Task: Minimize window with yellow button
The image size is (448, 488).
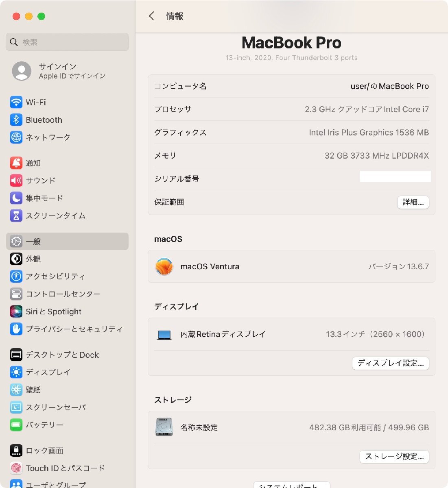Action: [x=28, y=16]
